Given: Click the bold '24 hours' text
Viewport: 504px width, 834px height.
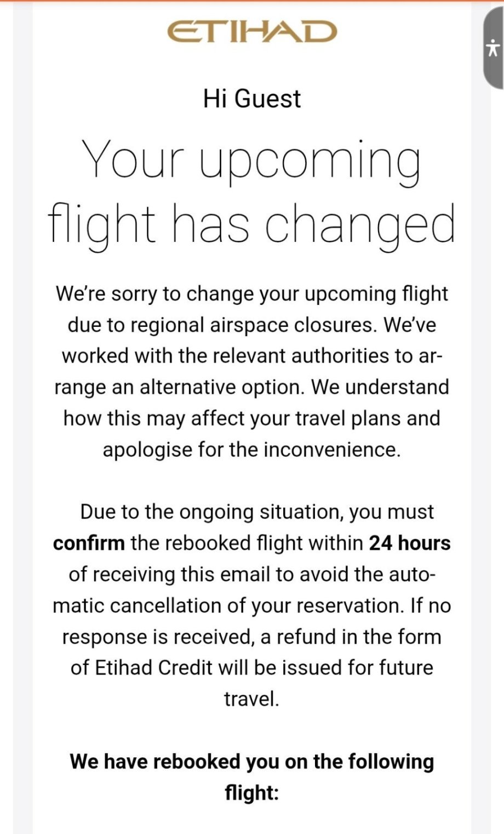Looking at the screenshot, I should (409, 543).
